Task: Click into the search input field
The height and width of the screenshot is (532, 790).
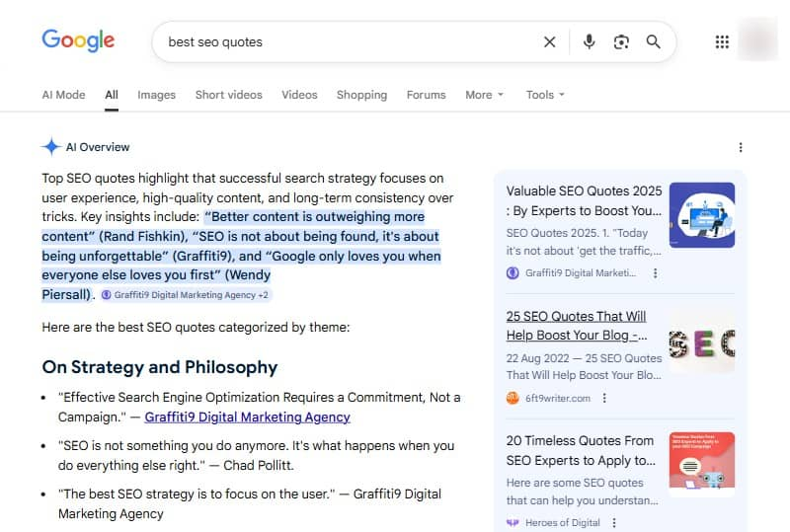Action: (x=346, y=42)
